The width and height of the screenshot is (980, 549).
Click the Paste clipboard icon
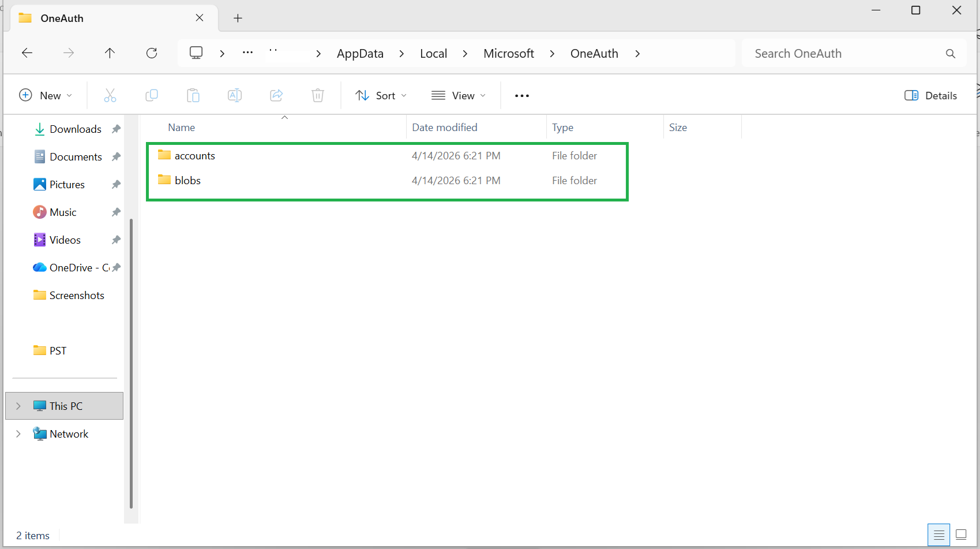[193, 95]
